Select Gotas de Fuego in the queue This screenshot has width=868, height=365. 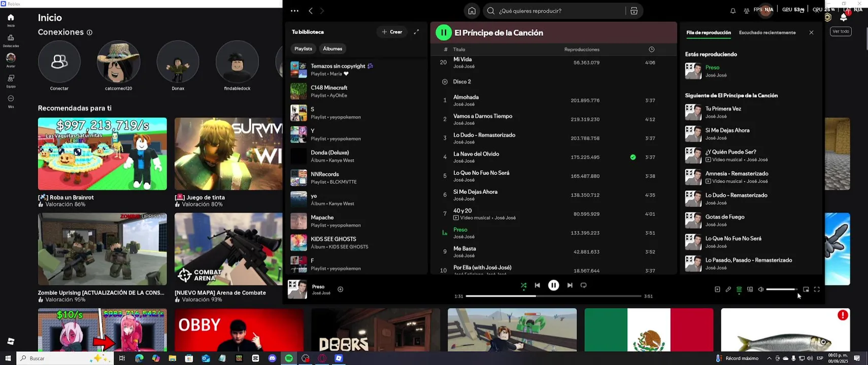(x=750, y=221)
